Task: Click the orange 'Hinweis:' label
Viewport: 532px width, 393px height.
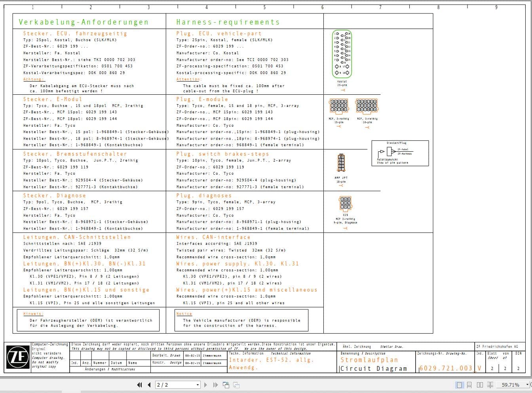Action: [x=33, y=314]
